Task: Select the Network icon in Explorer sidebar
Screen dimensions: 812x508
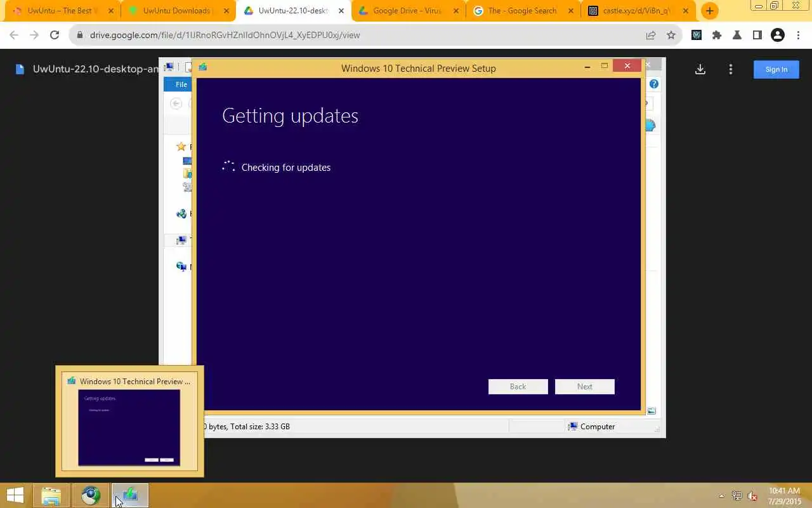Action: tap(181, 267)
